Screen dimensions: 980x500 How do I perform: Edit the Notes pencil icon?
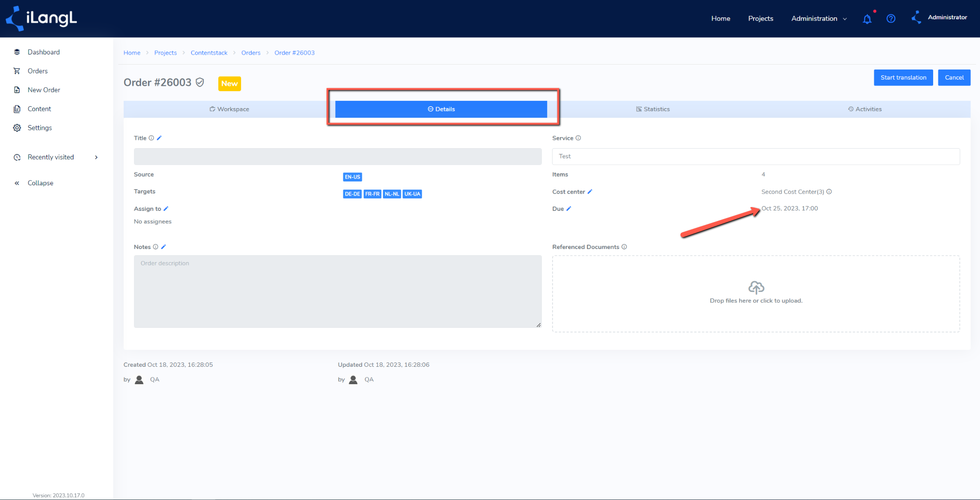(163, 247)
